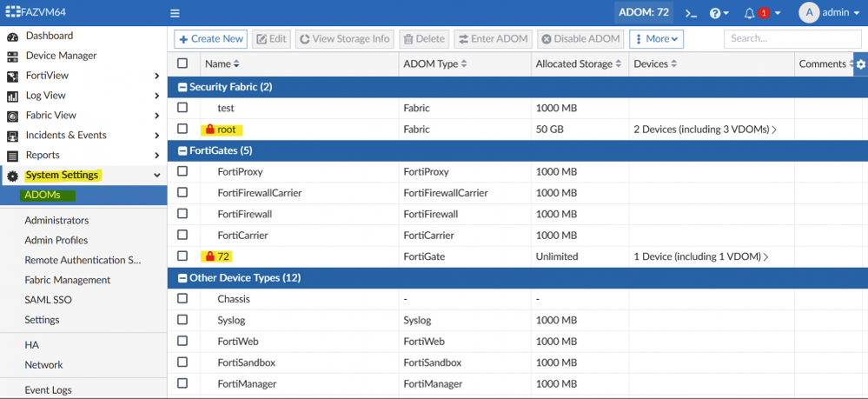Check the box for FortiSandbox row
Image resolution: width=868 pixels, height=399 pixels.
click(x=182, y=362)
